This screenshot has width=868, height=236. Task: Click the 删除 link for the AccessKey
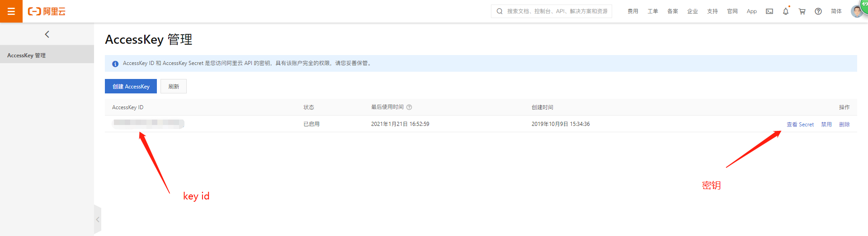[x=844, y=125]
